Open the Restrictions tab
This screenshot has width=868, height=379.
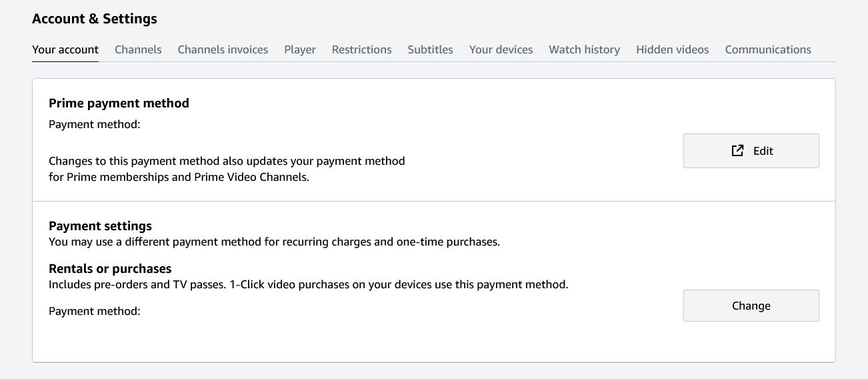pos(361,49)
